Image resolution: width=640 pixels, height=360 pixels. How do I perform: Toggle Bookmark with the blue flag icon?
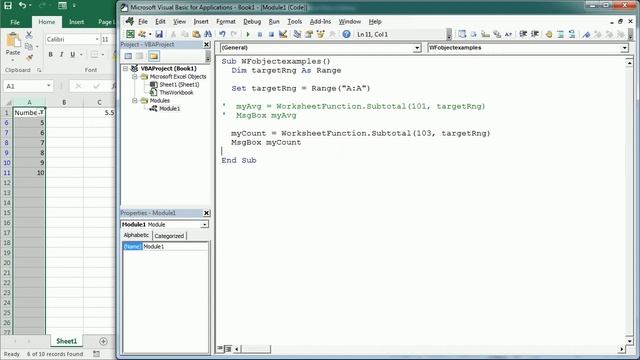pyautogui.click(x=586, y=34)
